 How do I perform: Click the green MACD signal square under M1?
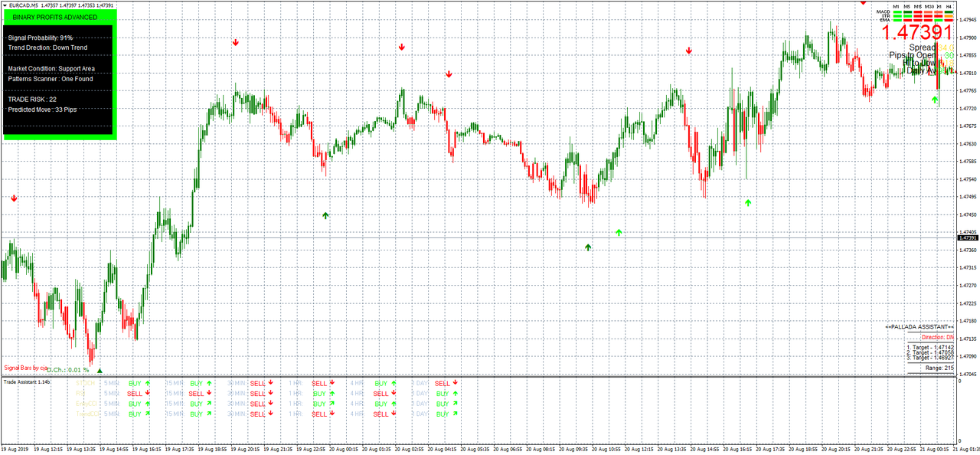(x=897, y=12)
